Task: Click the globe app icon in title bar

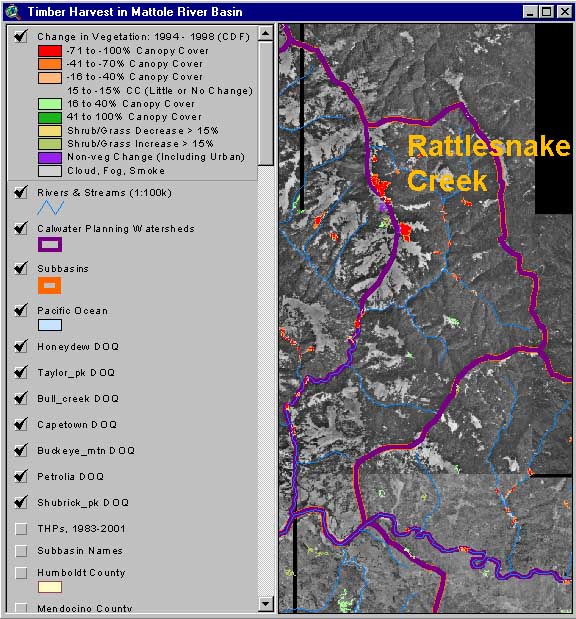Action: click(12, 11)
